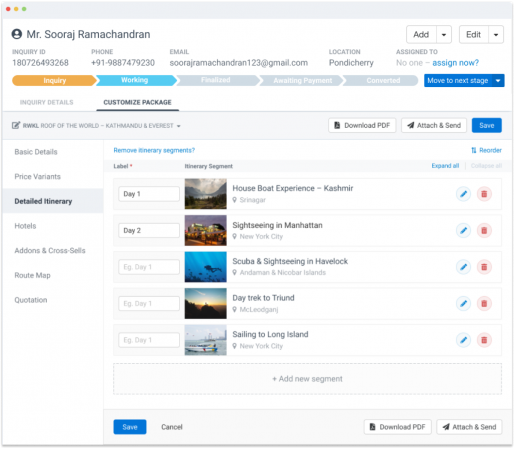The image size is (514, 449).
Task: Open the Move to next stage dropdown arrow
Action: (498, 81)
